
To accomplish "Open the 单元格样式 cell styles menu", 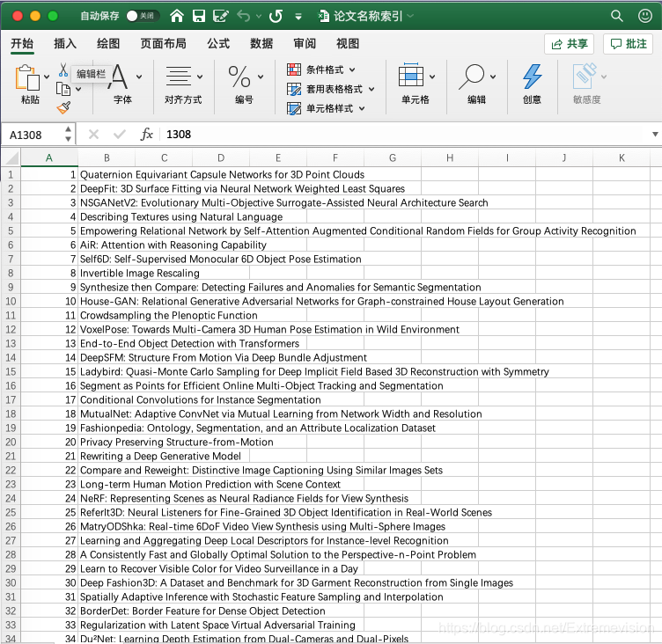I will coord(326,108).
